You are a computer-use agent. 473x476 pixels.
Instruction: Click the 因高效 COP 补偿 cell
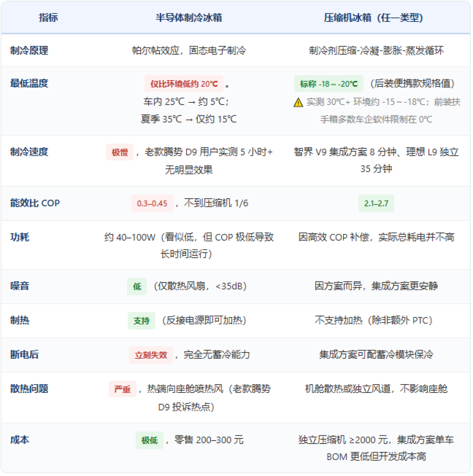pyautogui.click(x=376, y=237)
